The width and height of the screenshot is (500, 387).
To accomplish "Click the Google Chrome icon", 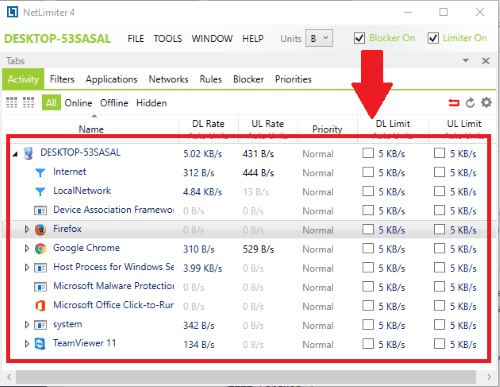I will click(x=40, y=249).
